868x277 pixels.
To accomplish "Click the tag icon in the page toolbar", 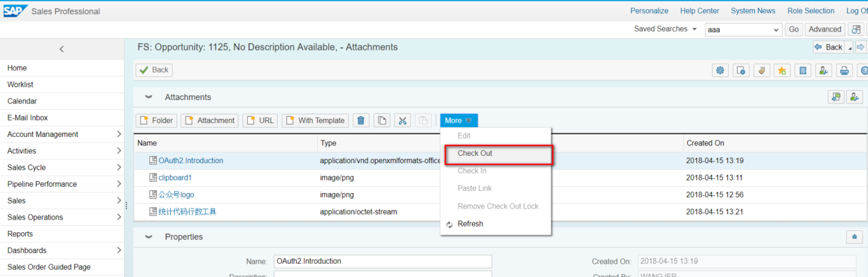I will [x=762, y=70].
